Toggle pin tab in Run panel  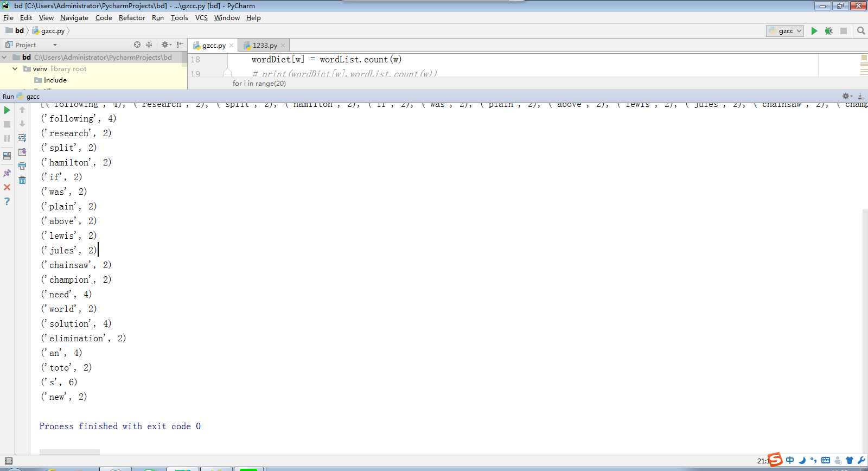pos(7,173)
